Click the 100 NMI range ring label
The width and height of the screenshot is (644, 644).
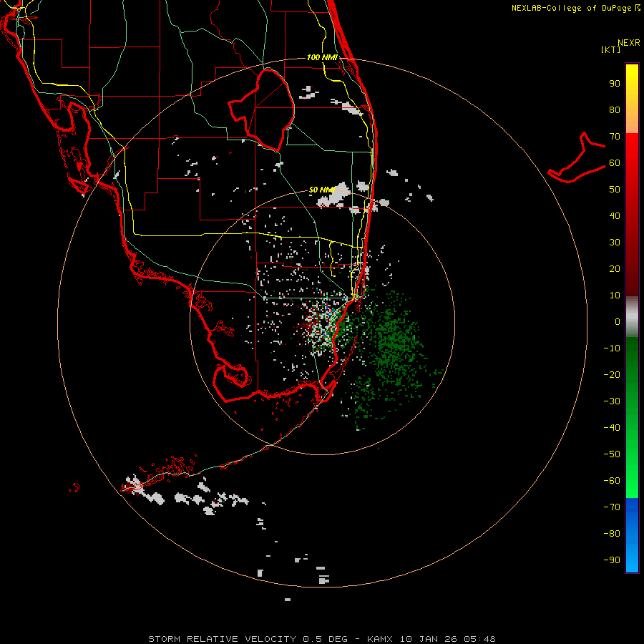(322, 57)
